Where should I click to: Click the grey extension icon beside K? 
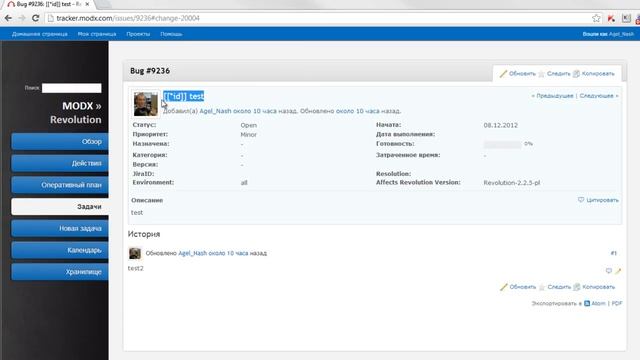click(626, 18)
